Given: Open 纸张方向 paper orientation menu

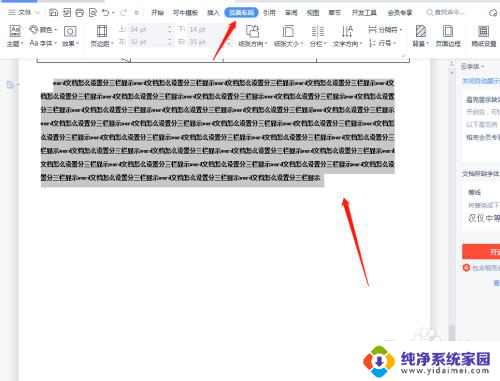Looking at the screenshot, I should (253, 36).
